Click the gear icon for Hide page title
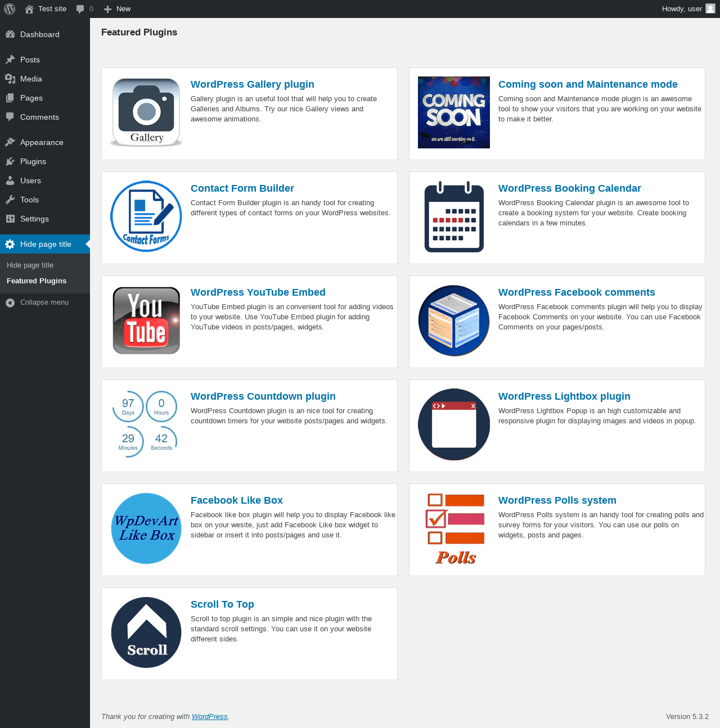This screenshot has width=720, height=728. click(10, 244)
